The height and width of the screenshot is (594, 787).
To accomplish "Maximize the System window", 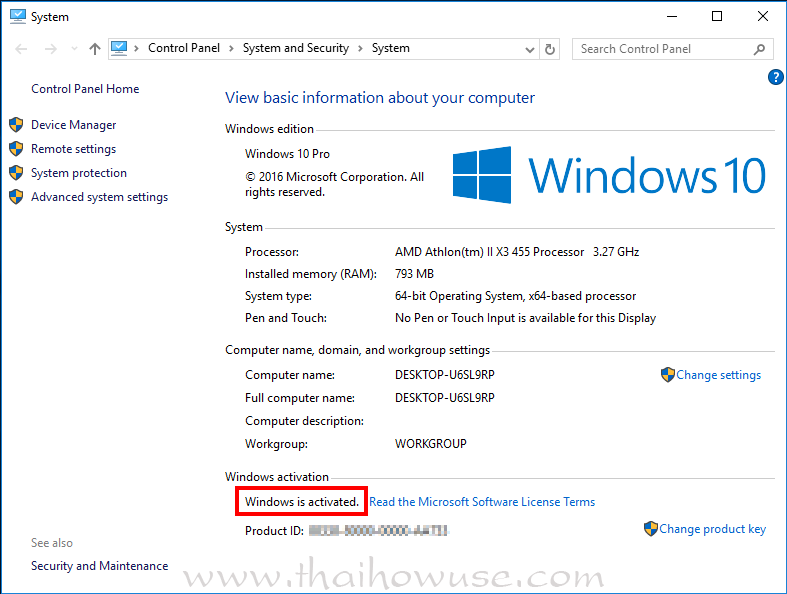I will 717,17.
